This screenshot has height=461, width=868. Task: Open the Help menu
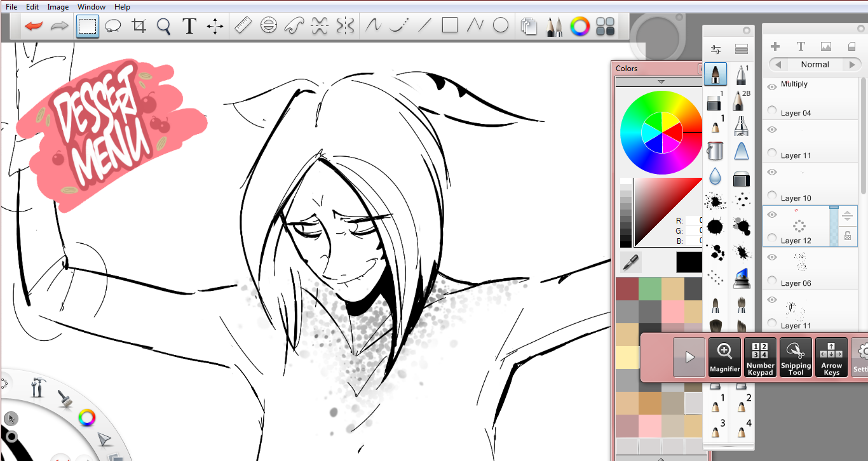click(x=122, y=7)
